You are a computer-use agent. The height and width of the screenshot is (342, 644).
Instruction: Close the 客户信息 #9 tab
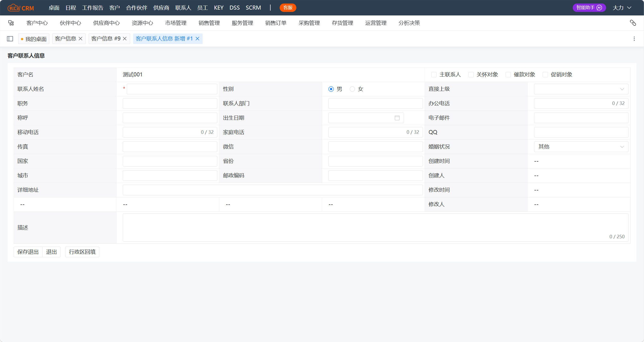coord(125,39)
